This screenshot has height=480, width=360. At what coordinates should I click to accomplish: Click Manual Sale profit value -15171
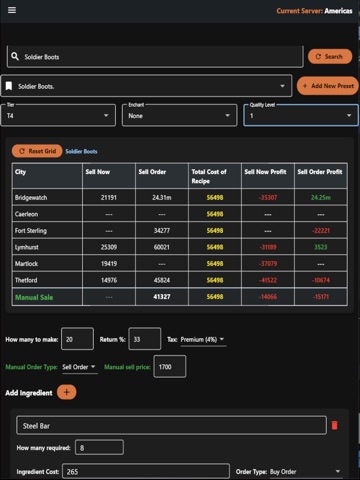point(321,297)
